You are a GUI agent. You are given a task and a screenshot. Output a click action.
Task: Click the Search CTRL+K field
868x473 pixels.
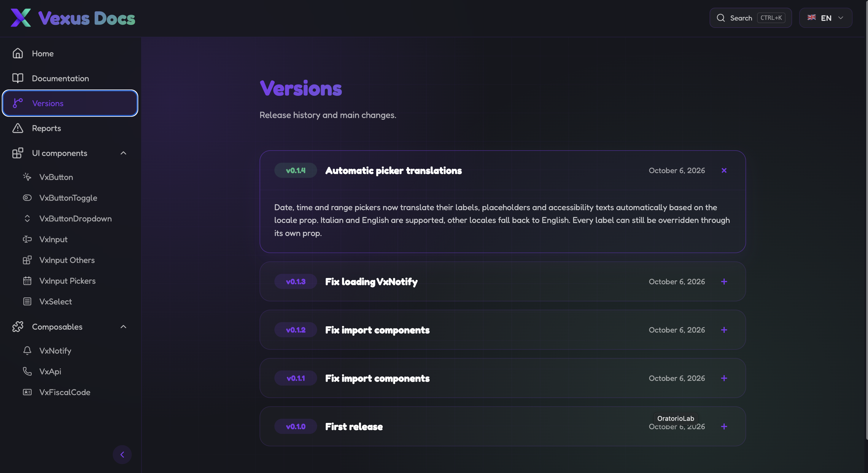pos(751,18)
